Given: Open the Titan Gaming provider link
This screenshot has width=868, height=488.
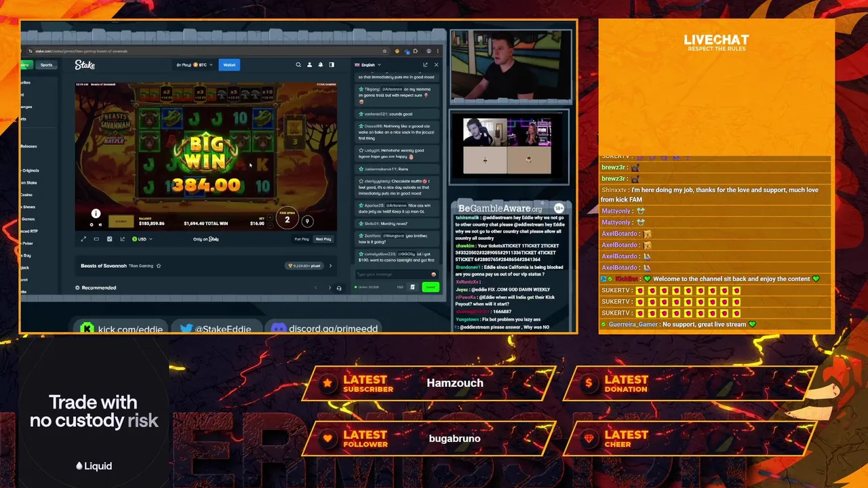Looking at the screenshot, I should point(141,266).
